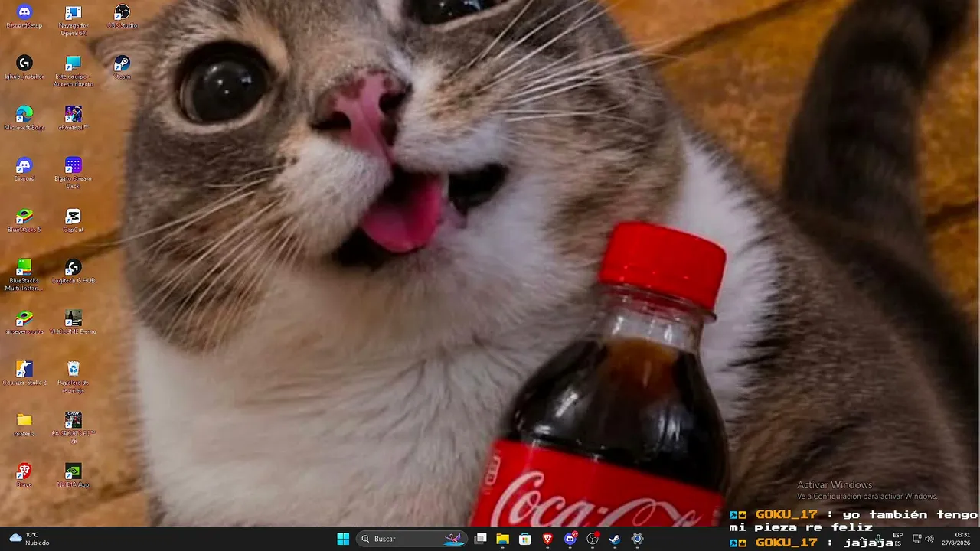The image size is (980, 551).
Task: Open Task View in the taskbar
Action: tap(480, 539)
